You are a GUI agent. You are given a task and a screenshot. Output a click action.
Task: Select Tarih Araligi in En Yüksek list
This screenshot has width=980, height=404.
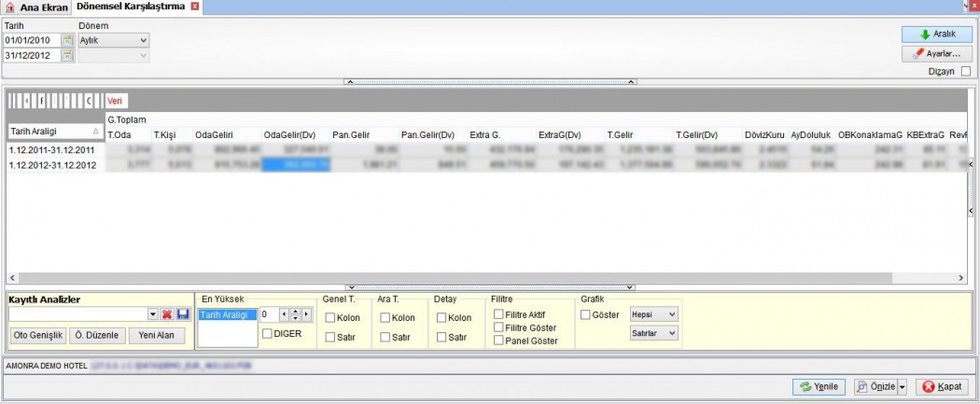tap(228, 314)
